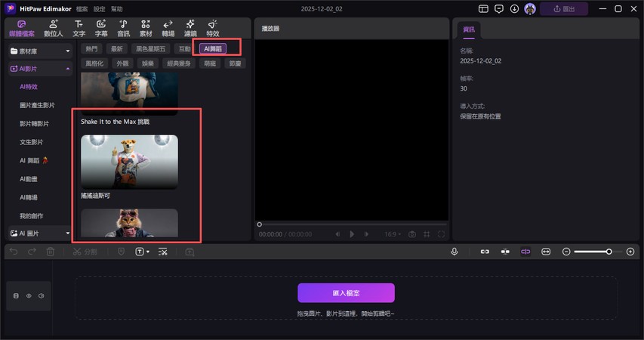Click the 匯出 export button

tap(564, 8)
